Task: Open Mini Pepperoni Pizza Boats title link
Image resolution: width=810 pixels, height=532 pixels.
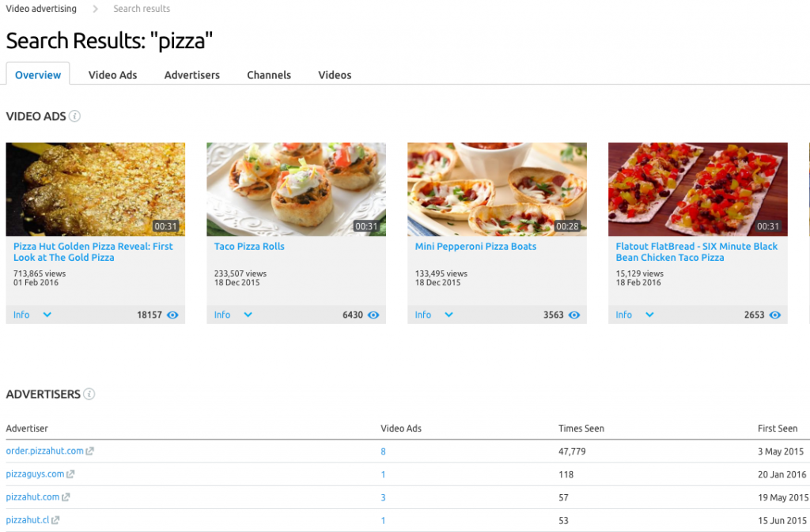Action: (475, 247)
